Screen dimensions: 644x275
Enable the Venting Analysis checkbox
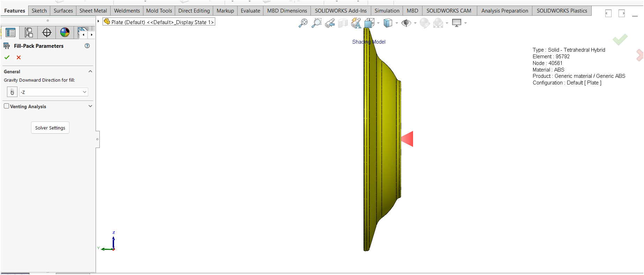point(6,106)
